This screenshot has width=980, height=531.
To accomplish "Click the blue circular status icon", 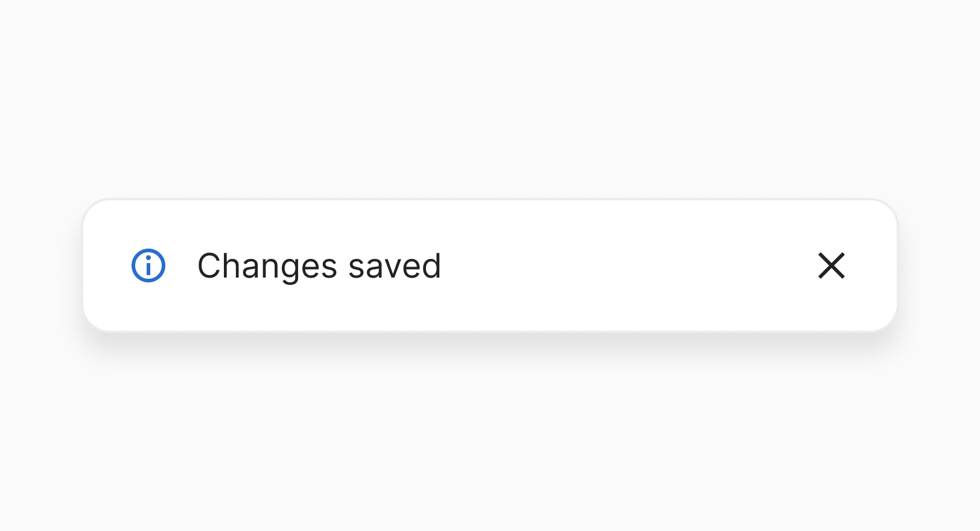I will pos(148,265).
